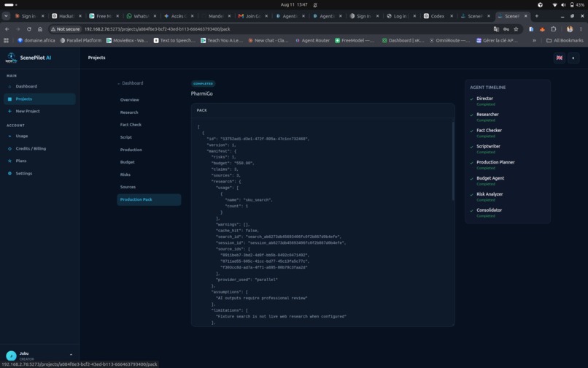Select the Production Pack section
The height and width of the screenshot is (368, 588).
point(149,199)
